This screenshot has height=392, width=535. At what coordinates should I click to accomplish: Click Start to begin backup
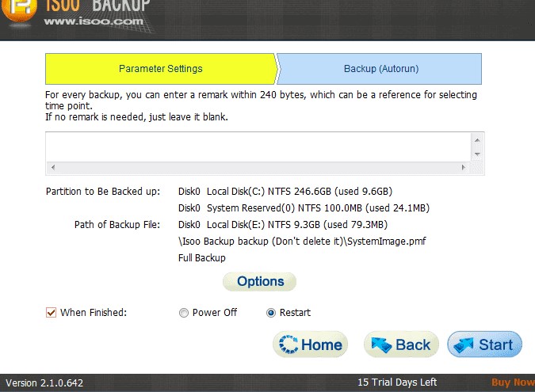point(485,344)
